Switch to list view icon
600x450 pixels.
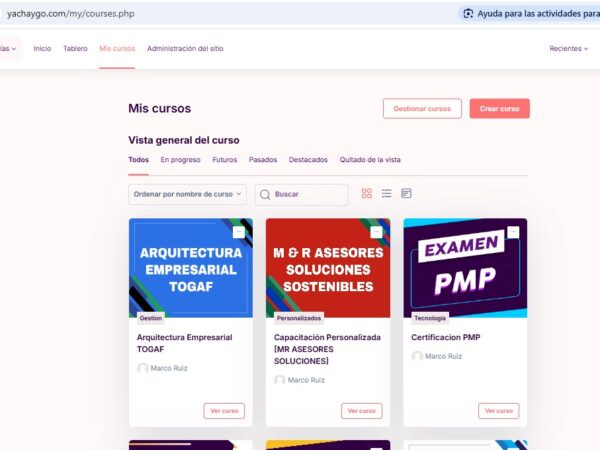[x=386, y=194]
